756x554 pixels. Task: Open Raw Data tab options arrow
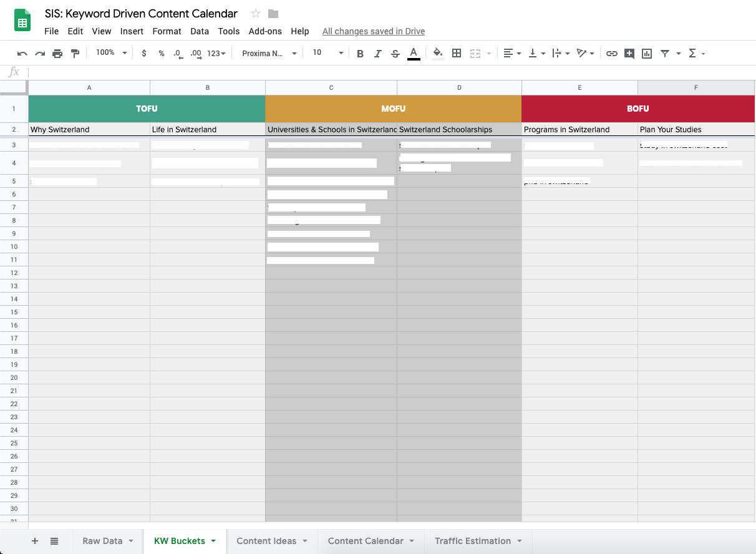coord(131,541)
